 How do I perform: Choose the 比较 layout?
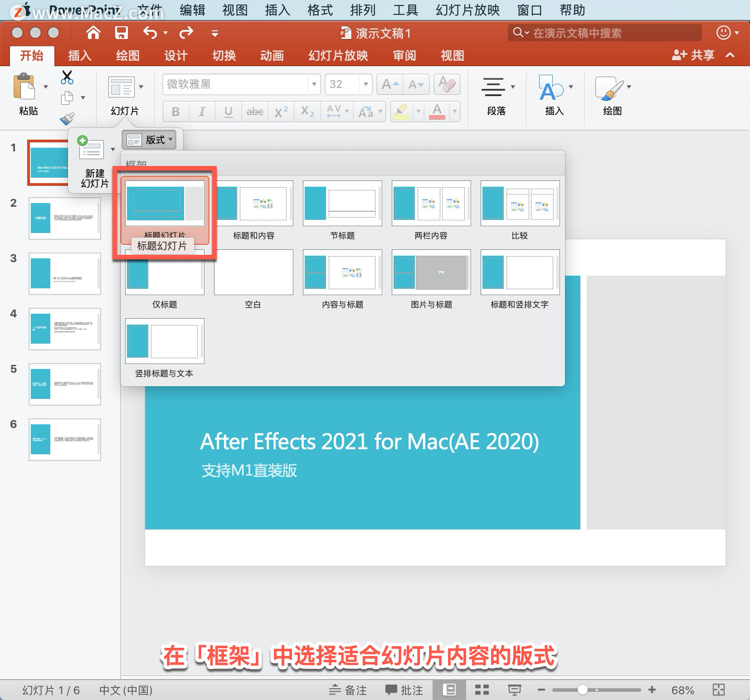click(x=520, y=211)
